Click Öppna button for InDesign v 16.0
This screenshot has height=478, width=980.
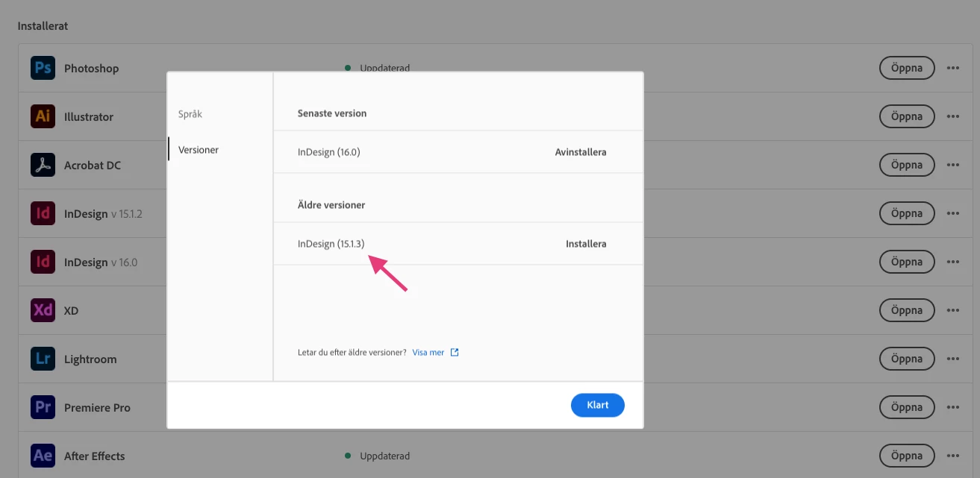(x=907, y=262)
